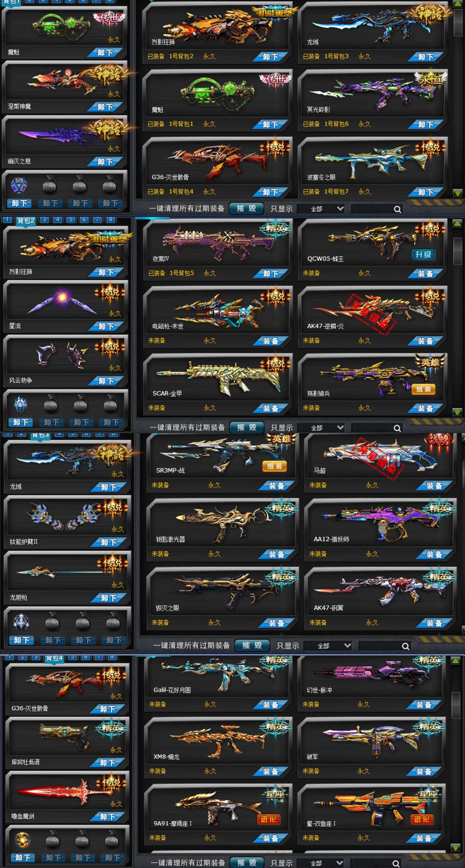465x868 pixels.
Task: Click 组装 on the 殇骑兵 weapon
Action: pos(424,389)
